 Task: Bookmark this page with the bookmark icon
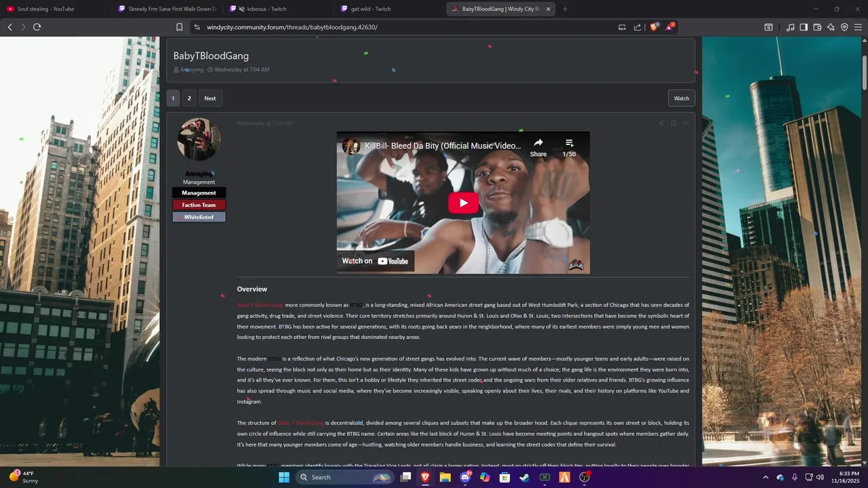point(179,27)
